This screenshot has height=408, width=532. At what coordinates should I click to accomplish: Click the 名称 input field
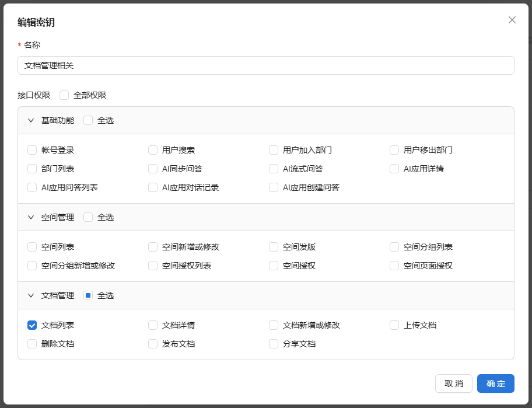(265, 65)
